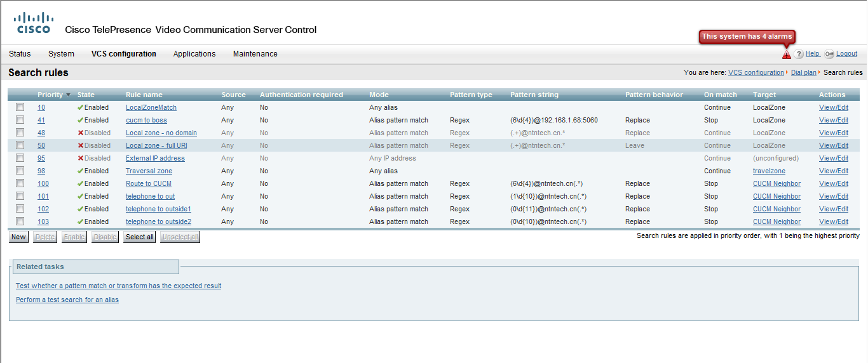Check the Traversal zone rule checkbox

(20, 171)
